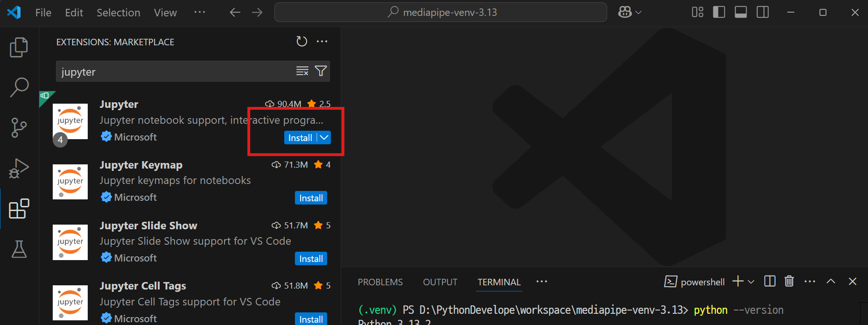Open the new terminal launch profile dropdown
The width and height of the screenshot is (868, 325).
pos(751,282)
